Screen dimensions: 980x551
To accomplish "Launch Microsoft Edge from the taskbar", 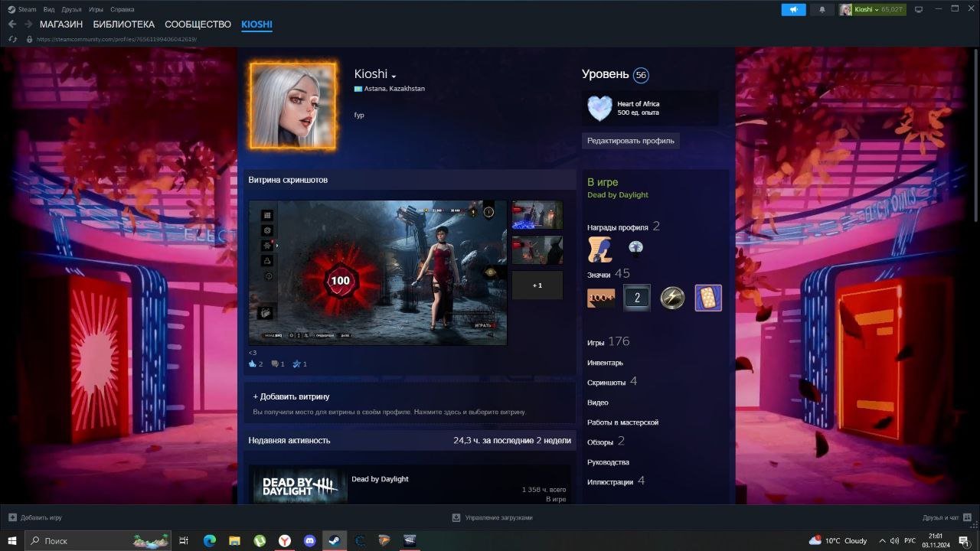I will coord(210,540).
